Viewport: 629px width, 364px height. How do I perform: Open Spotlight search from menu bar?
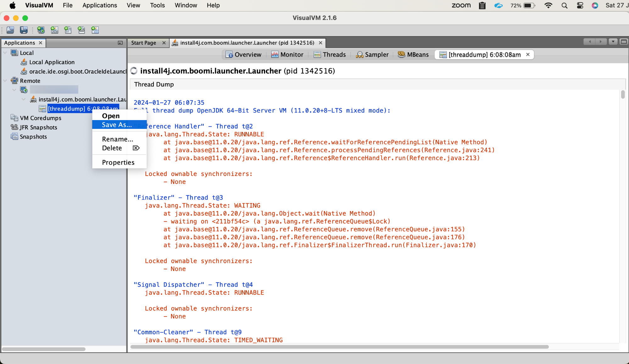tap(565, 5)
